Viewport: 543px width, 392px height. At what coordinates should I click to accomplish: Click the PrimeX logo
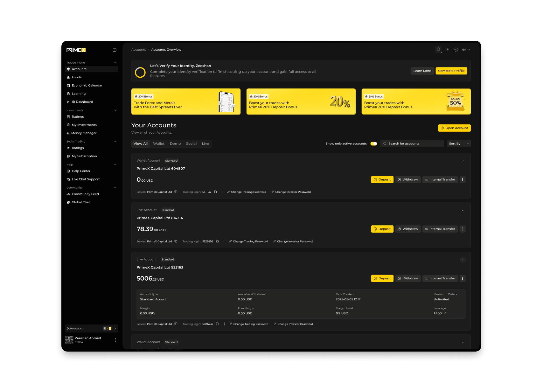coord(76,50)
